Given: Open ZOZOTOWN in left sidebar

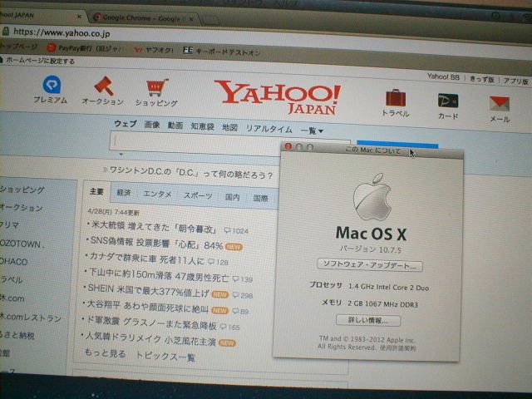Looking at the screenshot, I should coord(21,244).
